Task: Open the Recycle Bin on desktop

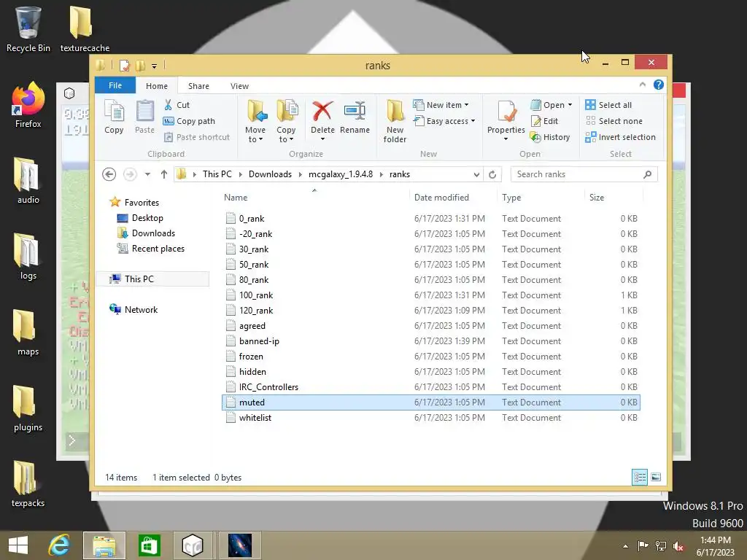Action: (28, 29)
